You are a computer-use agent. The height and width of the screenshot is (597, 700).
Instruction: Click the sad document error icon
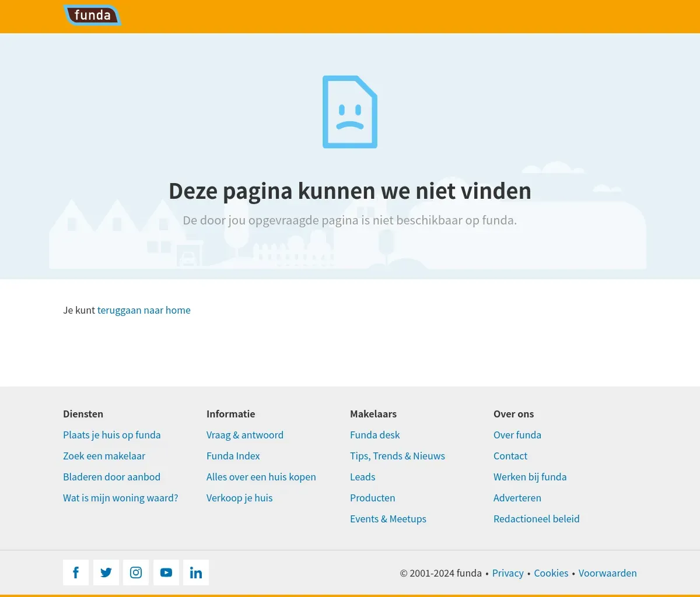point(350,112)
